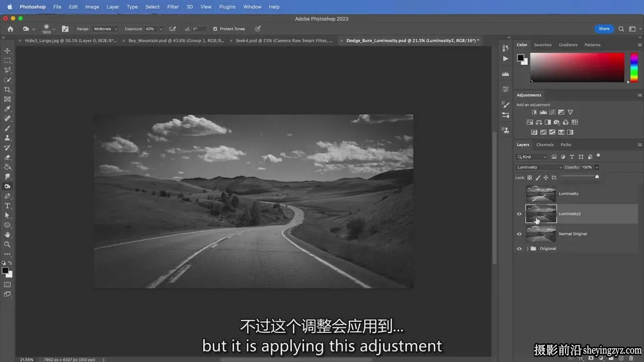
Task: Open the Kind filter dropdown
Action: pyautogui.click(x=531, y=157)
